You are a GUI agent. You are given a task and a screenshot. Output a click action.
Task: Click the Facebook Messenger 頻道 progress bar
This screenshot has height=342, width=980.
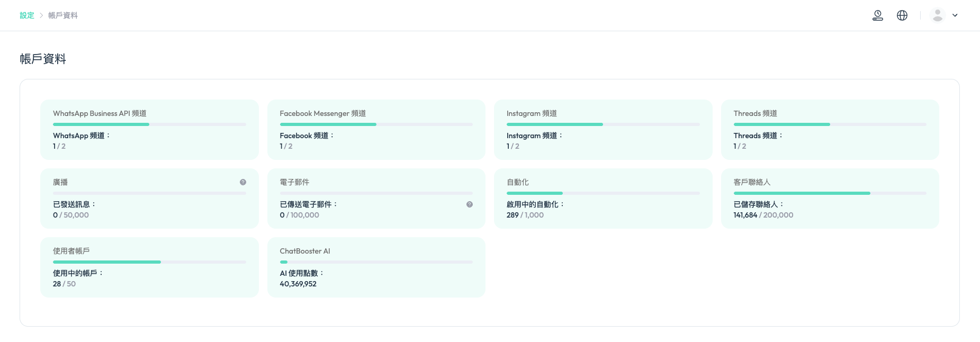click(376, 124)
